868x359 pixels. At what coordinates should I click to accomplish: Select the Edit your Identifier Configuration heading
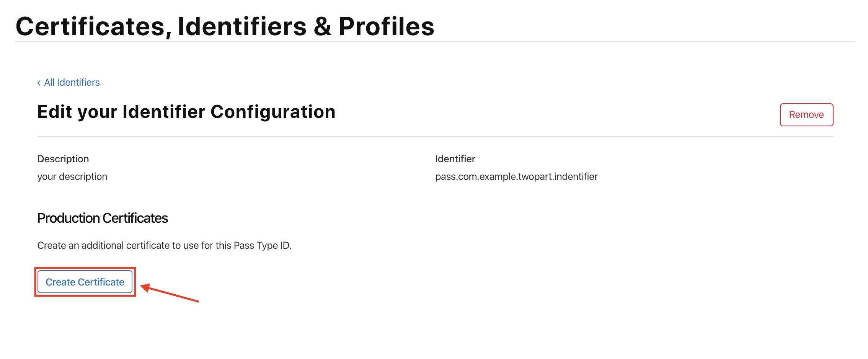[x=186, y=112]
